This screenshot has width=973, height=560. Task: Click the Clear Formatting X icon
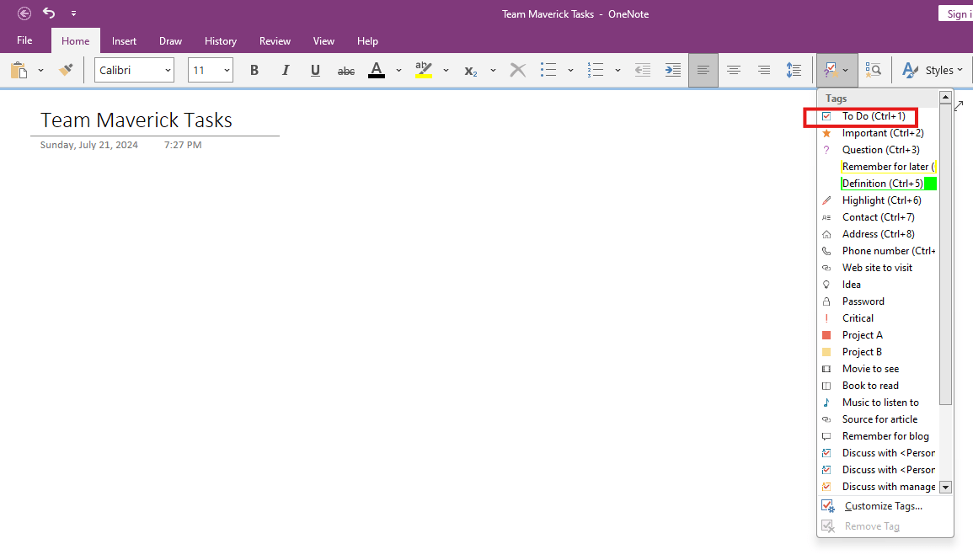[x=517, y=70]
